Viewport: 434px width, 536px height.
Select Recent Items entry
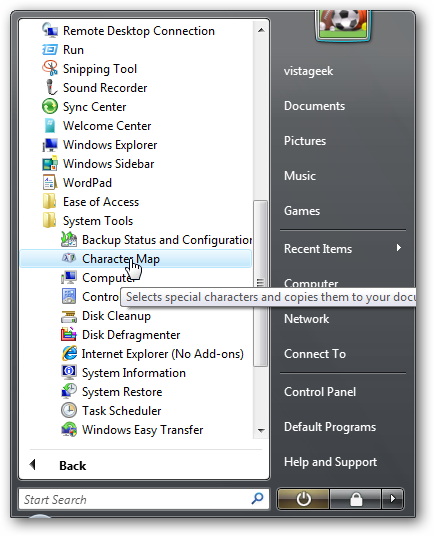tap(318, 249)
